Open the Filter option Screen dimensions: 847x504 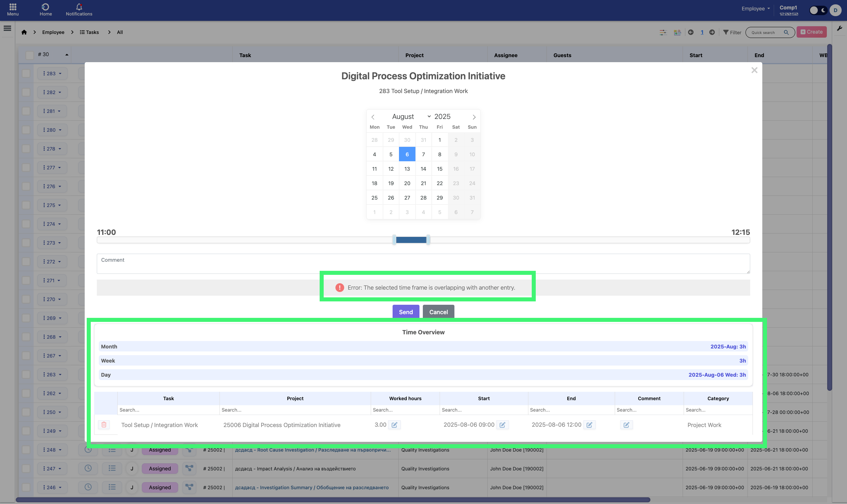732,32
